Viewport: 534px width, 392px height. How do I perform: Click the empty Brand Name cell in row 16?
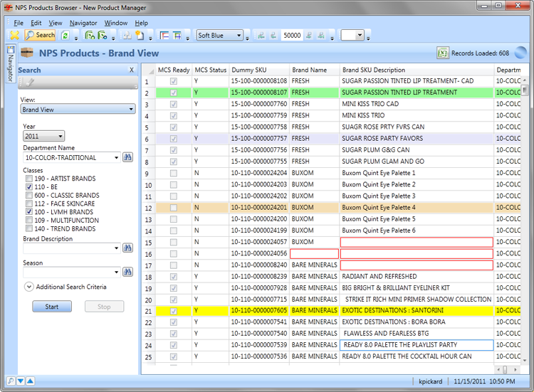pos(314,253)
